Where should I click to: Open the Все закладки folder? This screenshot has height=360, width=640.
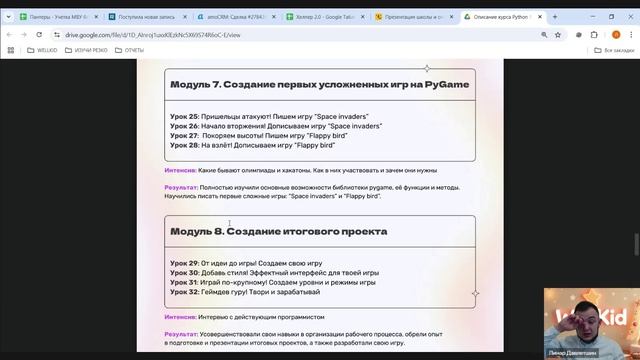614,50
